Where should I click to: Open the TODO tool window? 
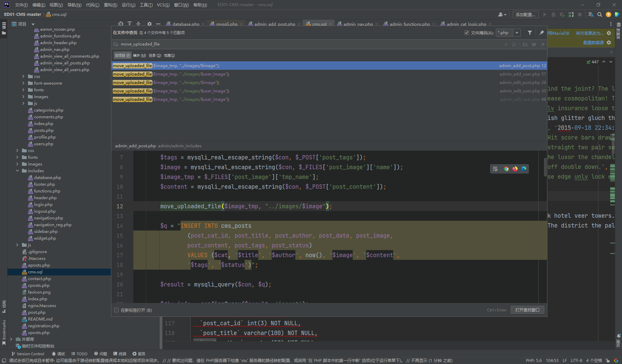pos(79,354)
